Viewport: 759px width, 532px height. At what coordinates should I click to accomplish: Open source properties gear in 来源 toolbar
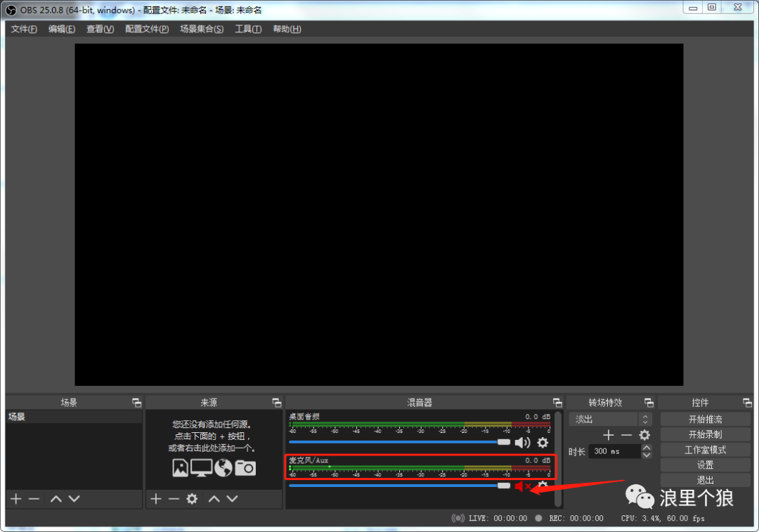tap(192, 498)
